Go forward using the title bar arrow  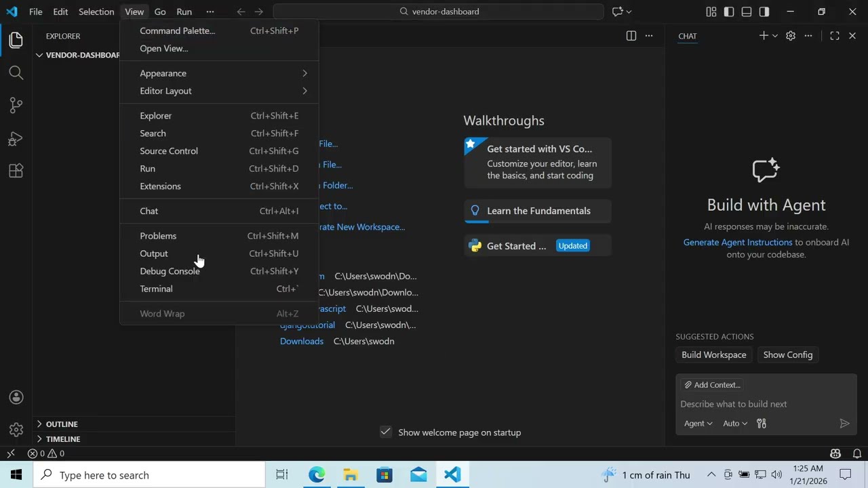258,12
